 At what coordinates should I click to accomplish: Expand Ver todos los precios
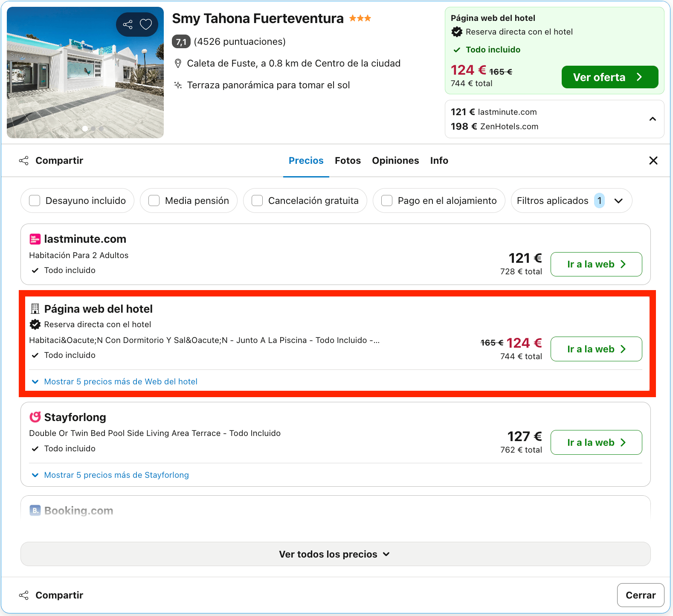point(335,554)
